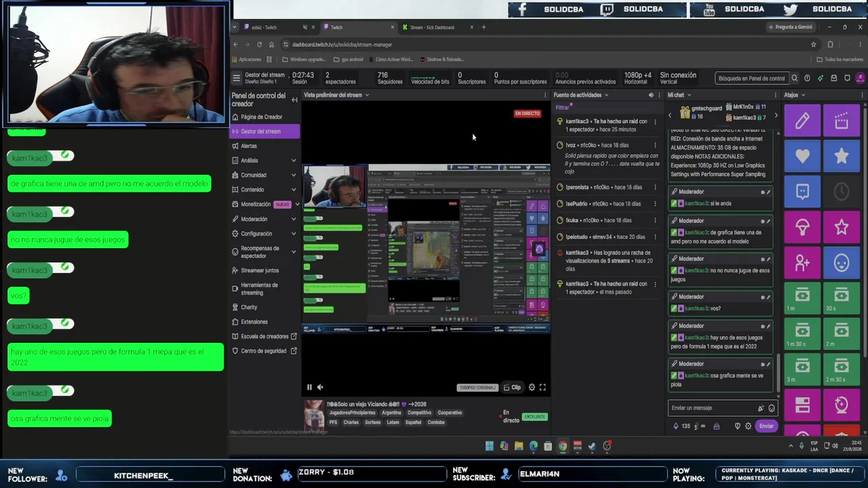The image size is (868, 488).
Task: Click the stacked-panels layout quick action tile
Action: (x=802, y=405)
